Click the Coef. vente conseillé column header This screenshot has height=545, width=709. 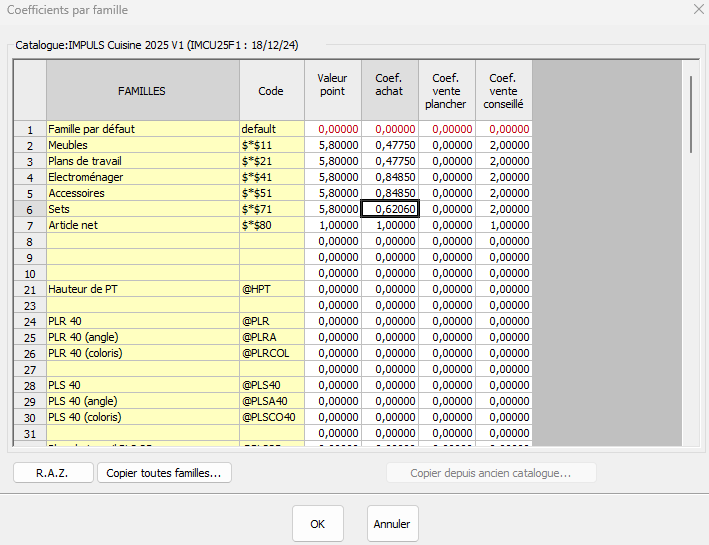click(x=504, y=91)
